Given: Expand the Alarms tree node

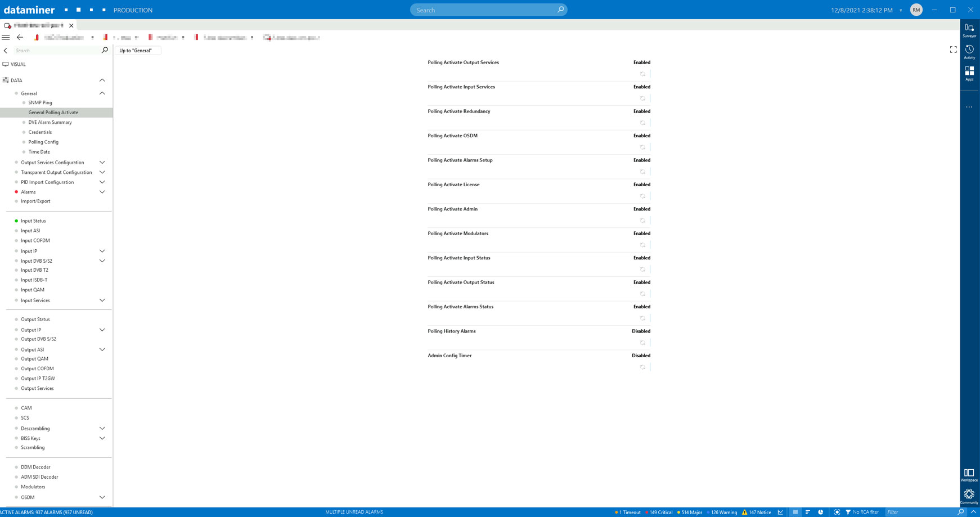Looking at the screenshot, I should point(102,192).
